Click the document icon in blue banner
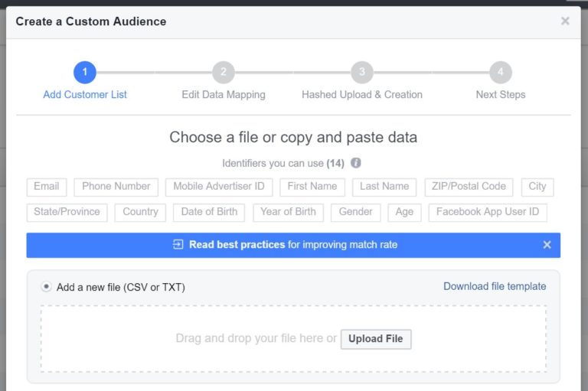 (x=178, y=245)
